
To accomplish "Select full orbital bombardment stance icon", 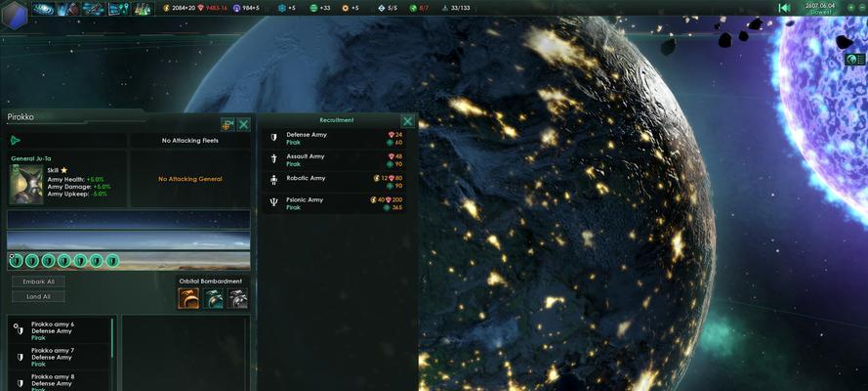I will pos(188,298).
